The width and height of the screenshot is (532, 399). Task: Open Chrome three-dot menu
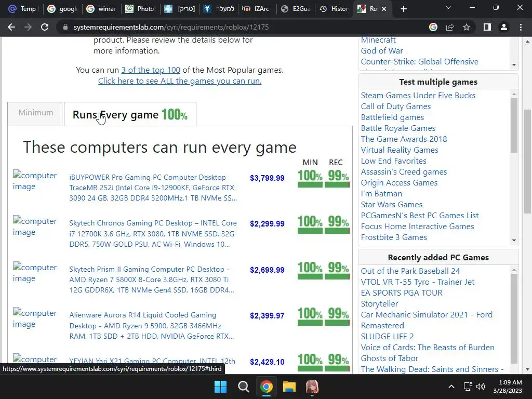click(x=521, y=27)
